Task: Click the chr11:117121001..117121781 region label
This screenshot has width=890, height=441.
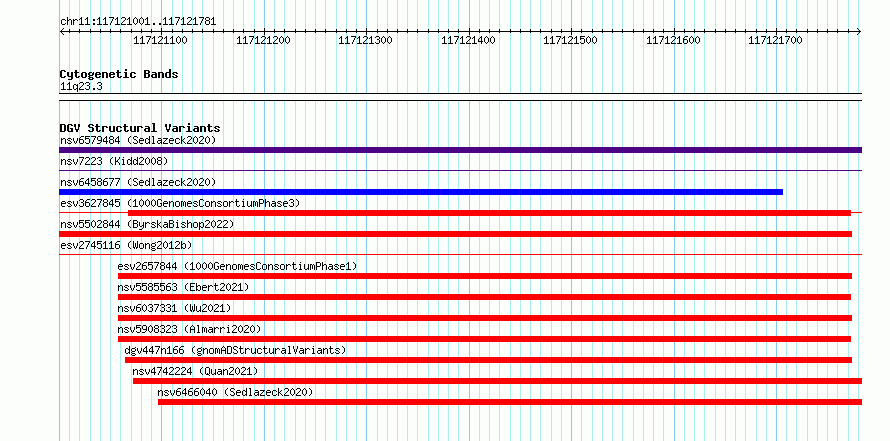Action: point(138,22)
